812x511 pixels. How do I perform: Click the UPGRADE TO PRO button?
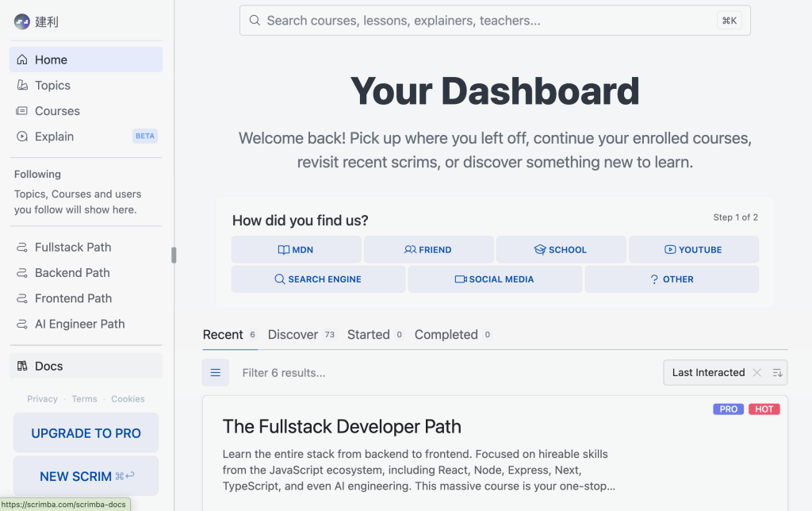(86, 432)
